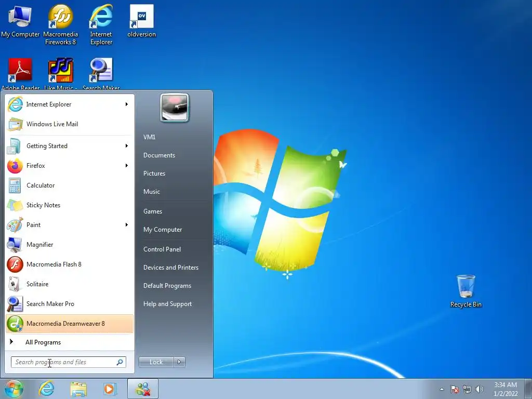Click the Magnifier icon
This screenshot has width=532, height=399.
pos(15,245)
